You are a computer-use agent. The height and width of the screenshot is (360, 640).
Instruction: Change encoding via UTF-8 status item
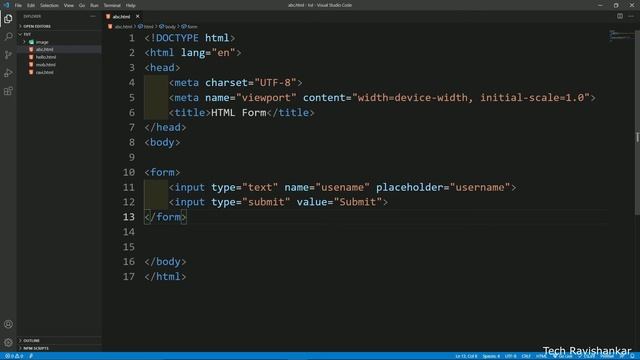pyautogui.click(x=511, y=356)
